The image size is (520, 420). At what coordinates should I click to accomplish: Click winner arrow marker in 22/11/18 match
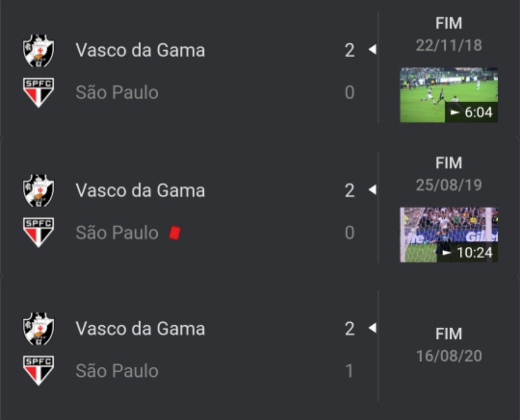click(372, 50)
